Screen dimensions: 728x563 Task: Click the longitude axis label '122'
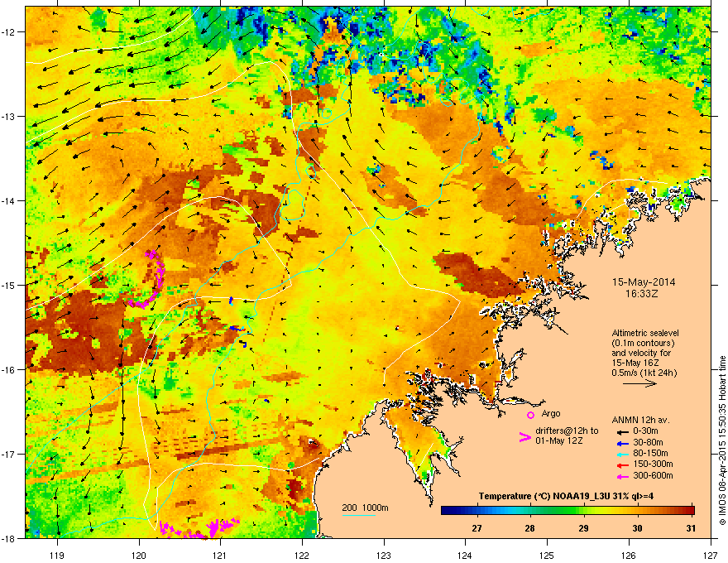[x=302, y=555]
